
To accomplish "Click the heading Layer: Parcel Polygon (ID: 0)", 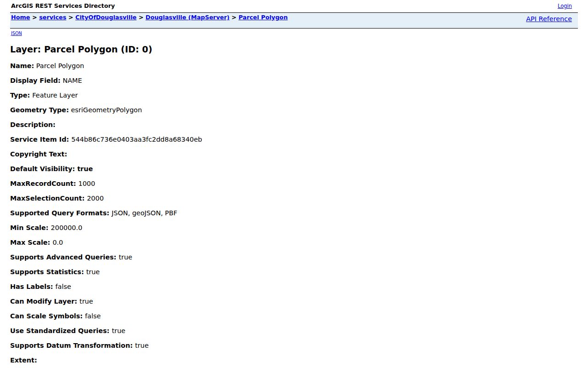I will [x=81, y=49].
